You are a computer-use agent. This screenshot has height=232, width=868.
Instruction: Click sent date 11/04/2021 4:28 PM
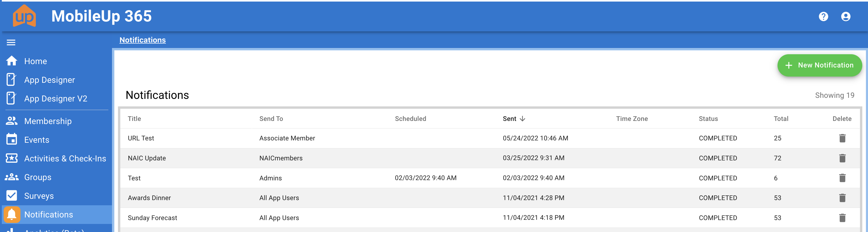tap(533, 198)
